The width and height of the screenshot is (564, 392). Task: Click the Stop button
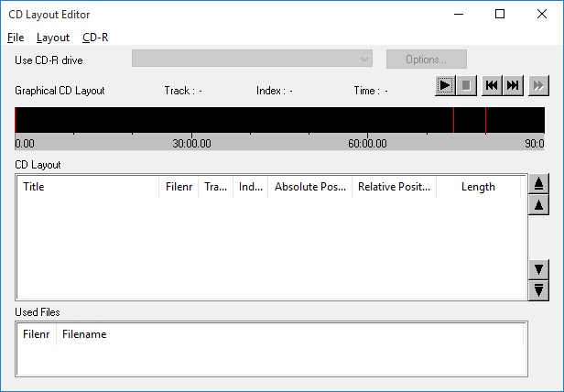(x=466, y=86)
